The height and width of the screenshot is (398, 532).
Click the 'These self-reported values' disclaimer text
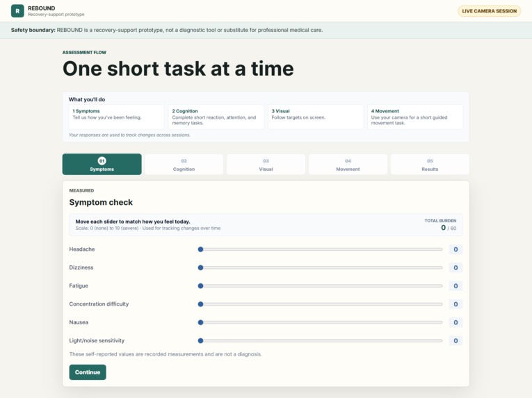[166, 354]
